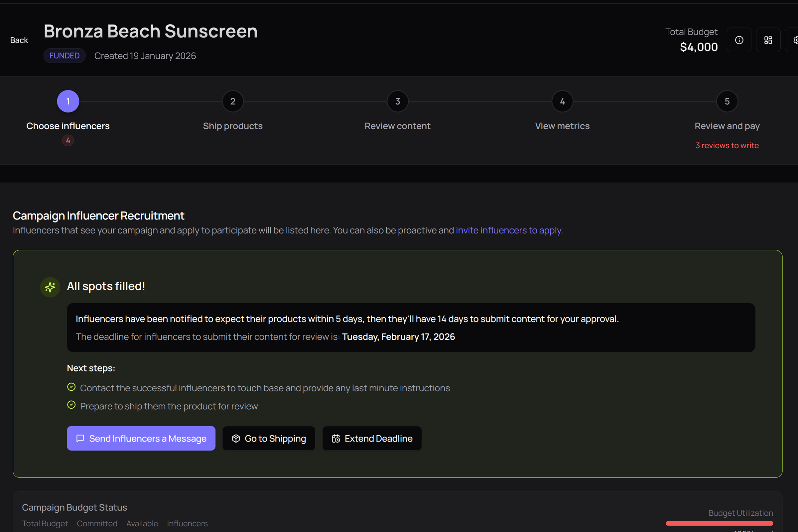
Task: Click the package icon on Go to Shipping
Action: point(236,438)
